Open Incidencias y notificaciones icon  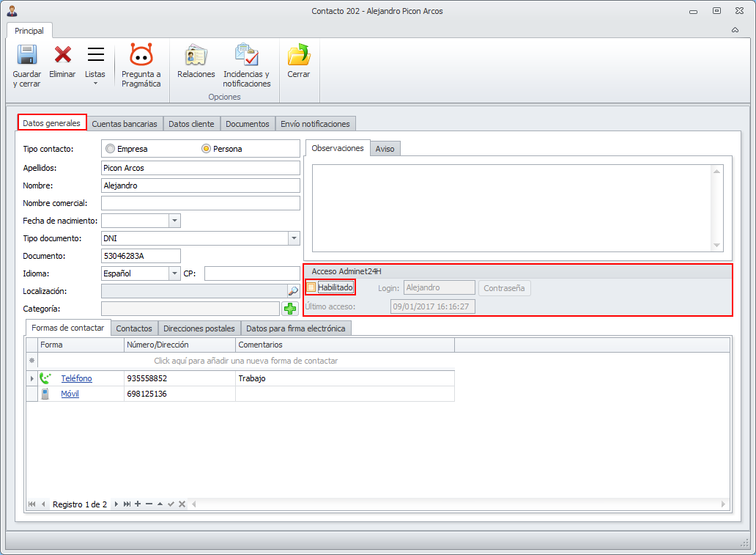[247, 54]
